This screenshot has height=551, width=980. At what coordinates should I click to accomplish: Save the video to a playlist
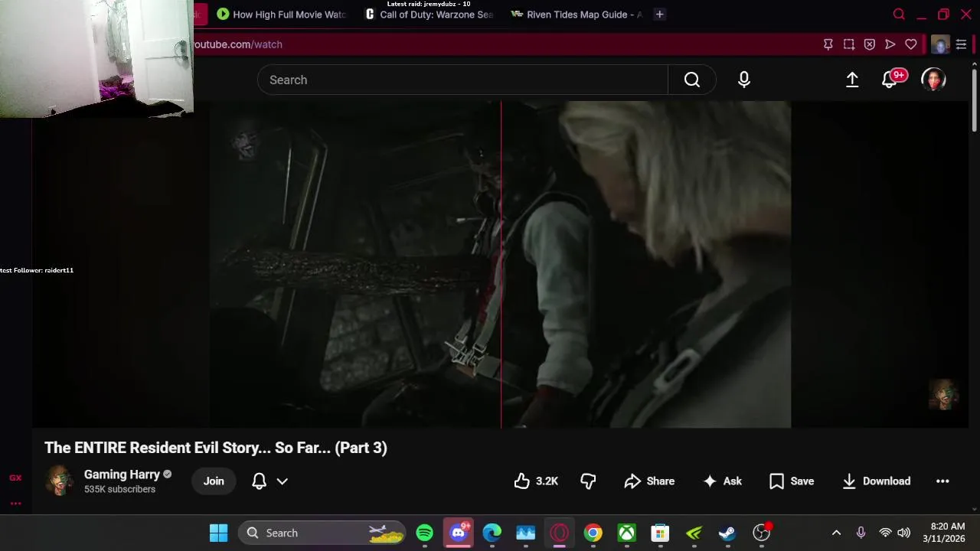point(792,481)
